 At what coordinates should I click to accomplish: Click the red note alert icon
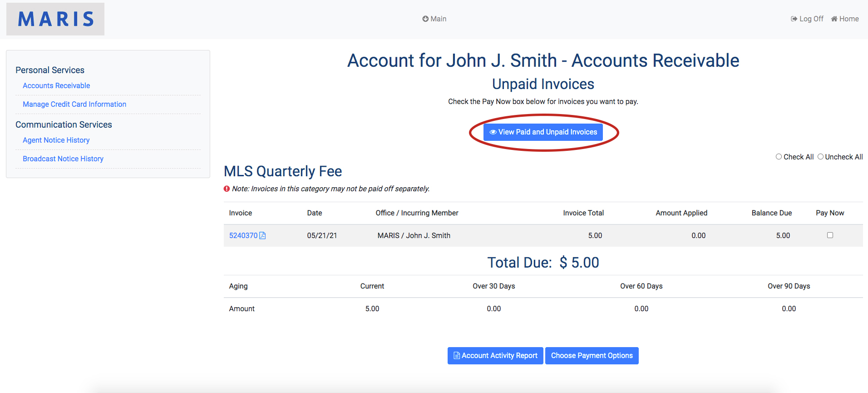[x=227, y=189]
